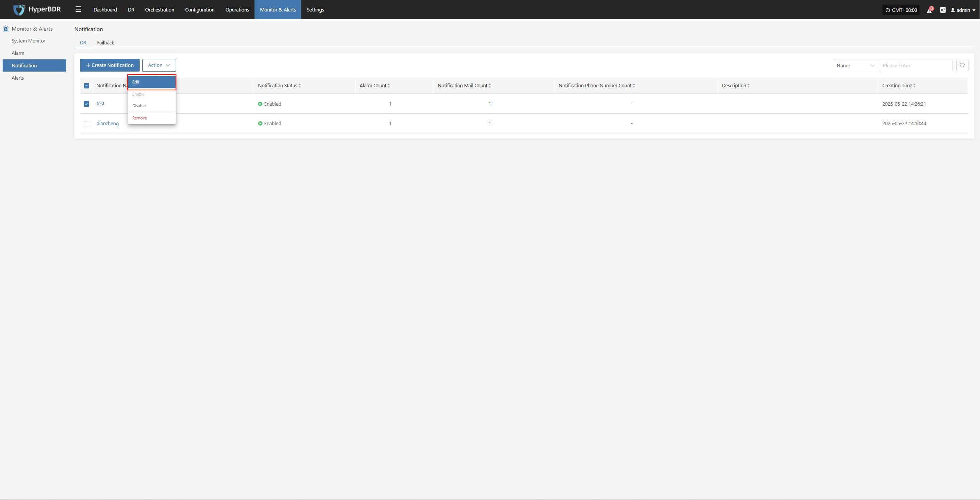The image size is (980, 500).
Task: Switch to the DR notification tab
Action: 83,42
